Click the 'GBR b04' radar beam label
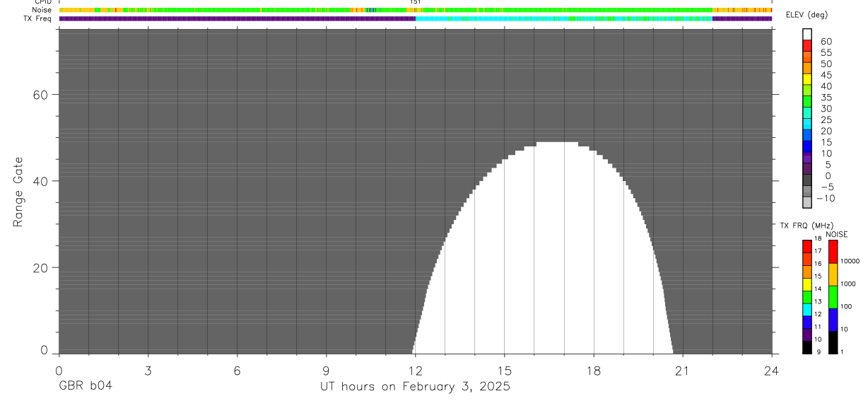 (85, 386)
